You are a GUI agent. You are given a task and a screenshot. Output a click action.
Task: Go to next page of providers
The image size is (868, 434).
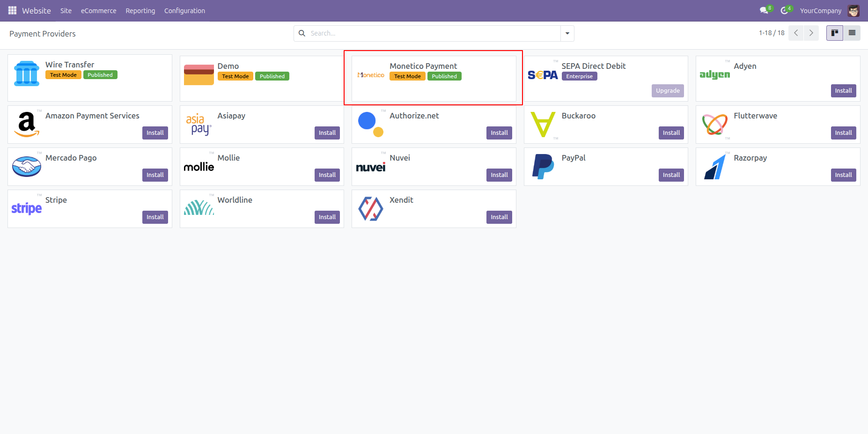tap(811, 33)
